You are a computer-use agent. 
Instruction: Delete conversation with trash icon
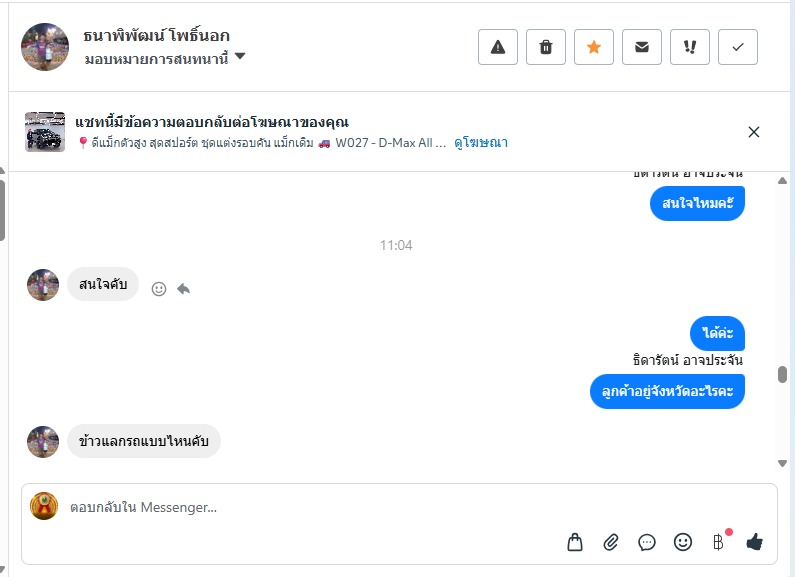pos(546,47)
